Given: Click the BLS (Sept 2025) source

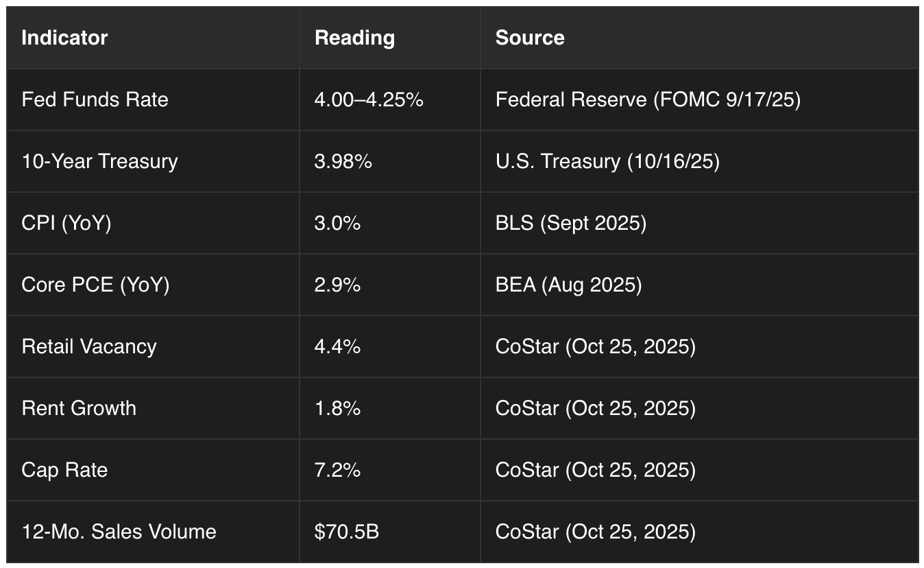Looking at the screenshot, I should [570, 223].
